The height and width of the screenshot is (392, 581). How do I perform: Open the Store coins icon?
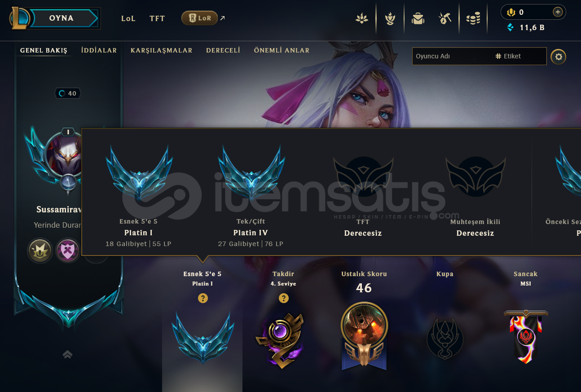pos(473,18)
